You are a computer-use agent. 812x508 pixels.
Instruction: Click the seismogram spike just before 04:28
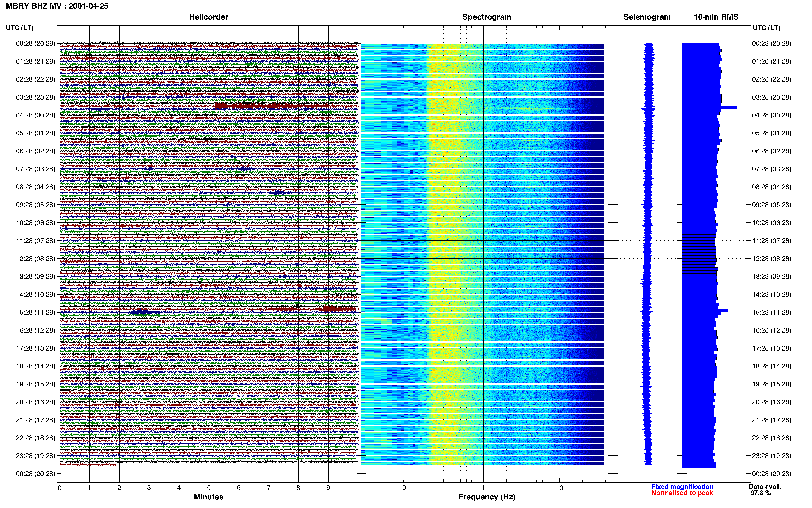[x=651, y=108]
